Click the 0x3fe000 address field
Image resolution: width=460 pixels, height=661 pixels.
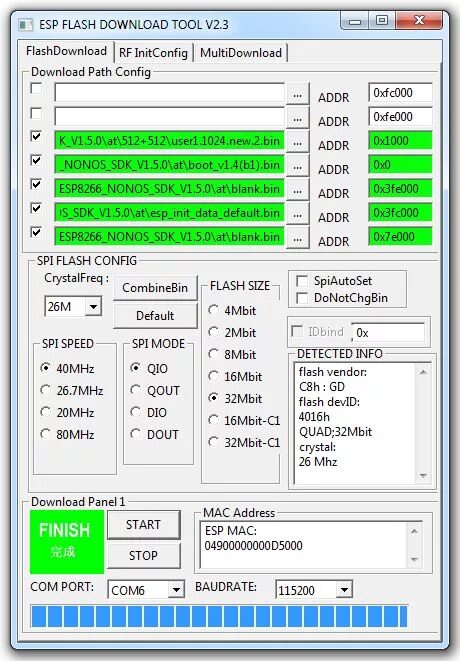[x=400, y=188]
